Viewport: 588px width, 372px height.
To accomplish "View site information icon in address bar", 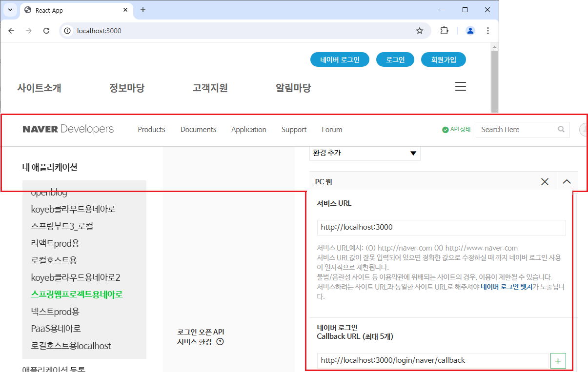I will (x=68, y=31).
